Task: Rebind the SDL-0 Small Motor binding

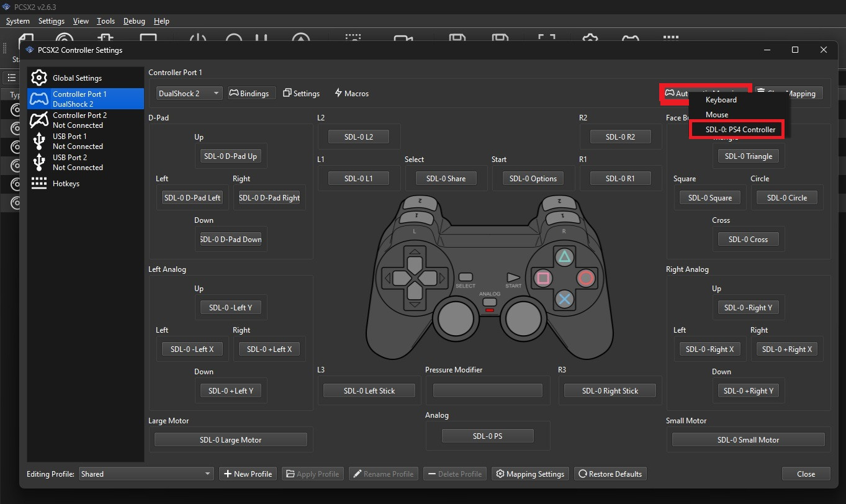Action: pos(749,439)
